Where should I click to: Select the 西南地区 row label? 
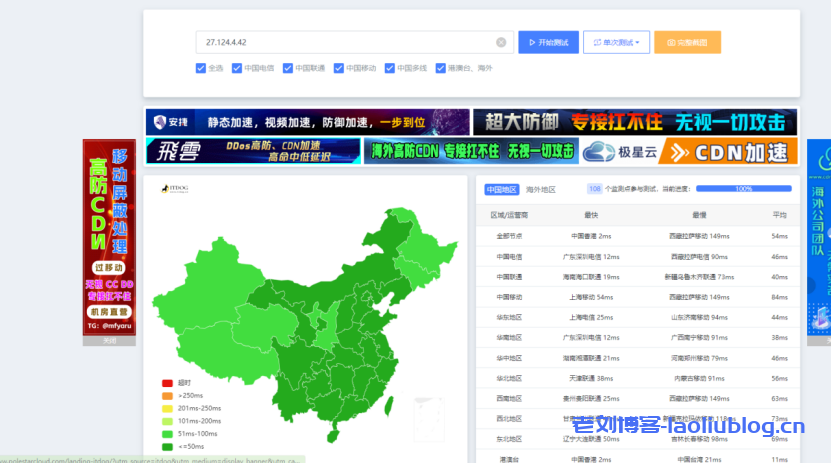click(x=509, y=398)
